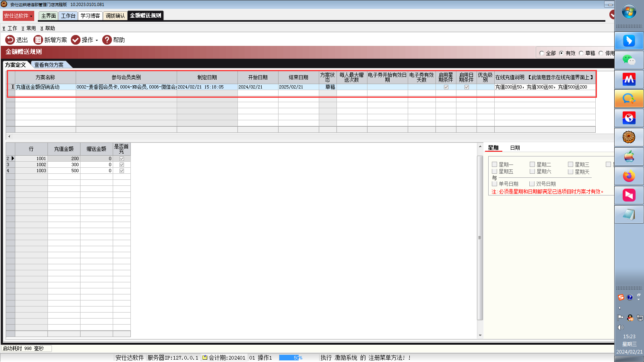
Task: Switch to the 主界面 tab
Action: pyautogui.click(x=49, y=16)
